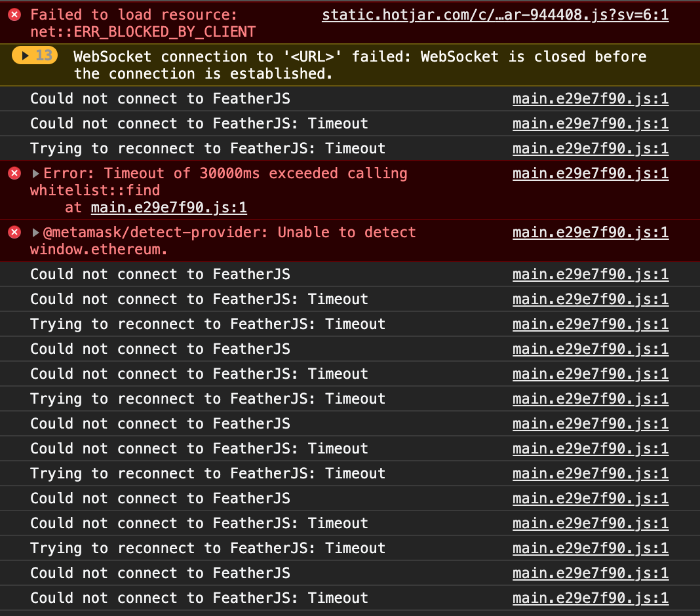Select 'Trying to reconnect' message directly above the Error Timeout entry

208,149
